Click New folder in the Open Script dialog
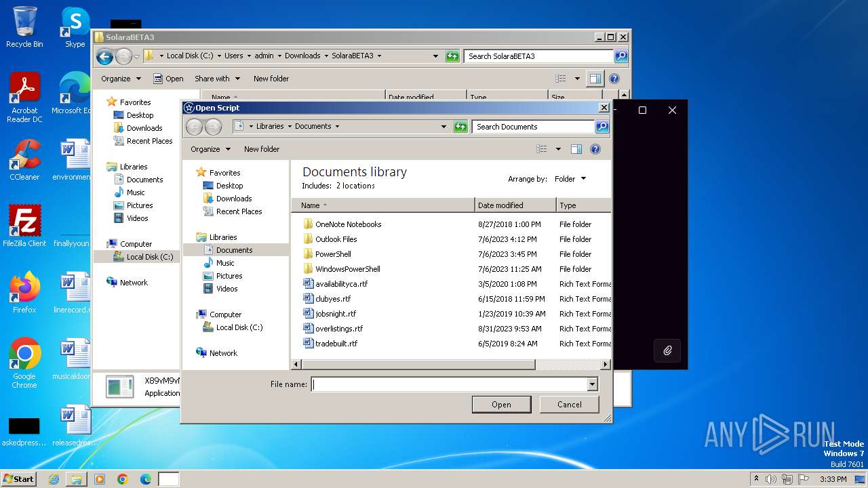 262,149
